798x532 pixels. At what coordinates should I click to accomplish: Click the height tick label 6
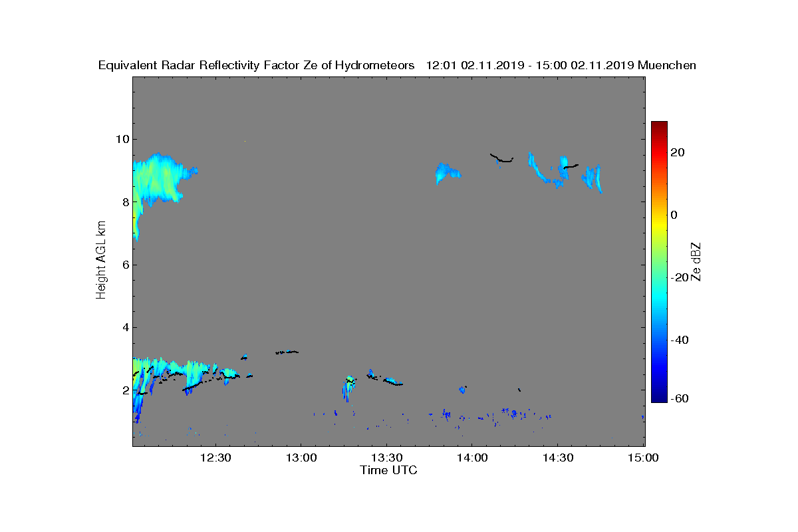coord(124,265)
